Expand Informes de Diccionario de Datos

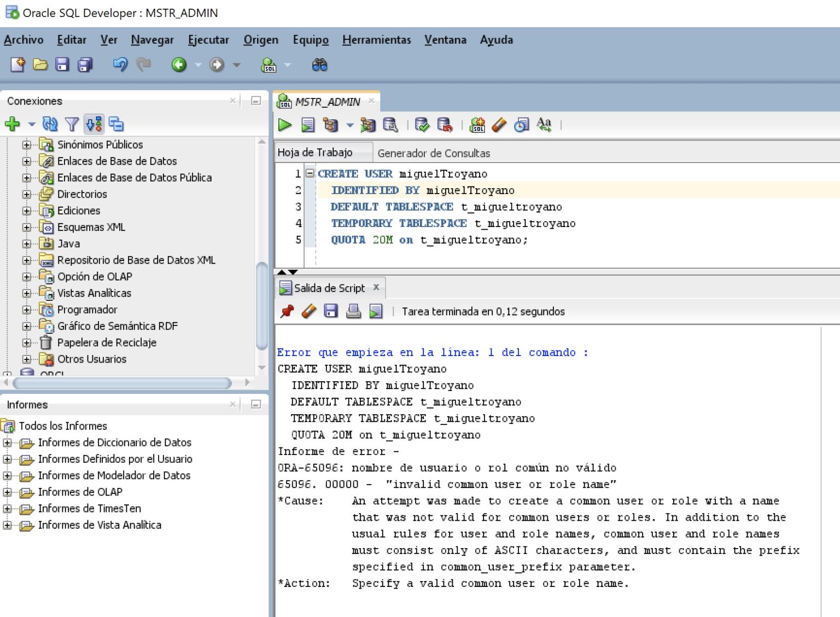tap(7, 443)
